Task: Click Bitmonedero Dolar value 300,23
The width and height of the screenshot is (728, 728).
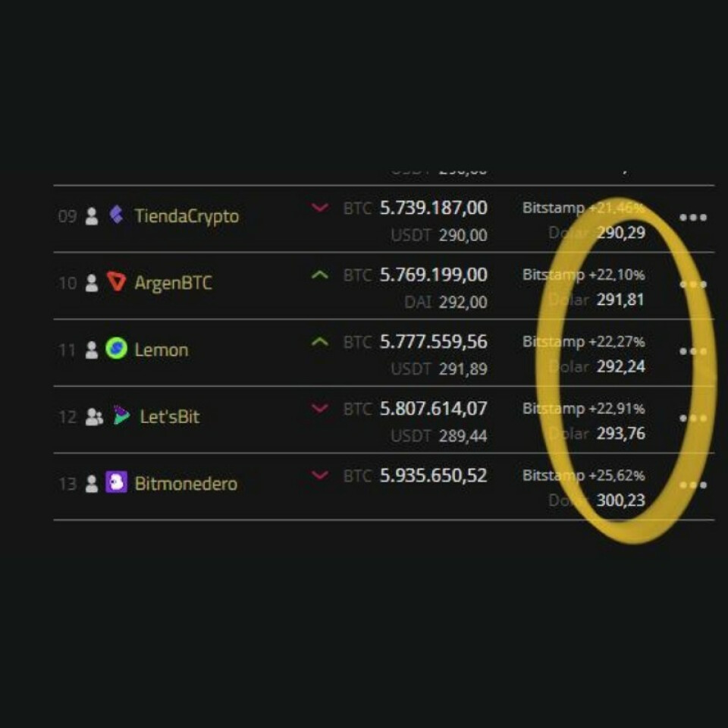Action: coord(620,500)
